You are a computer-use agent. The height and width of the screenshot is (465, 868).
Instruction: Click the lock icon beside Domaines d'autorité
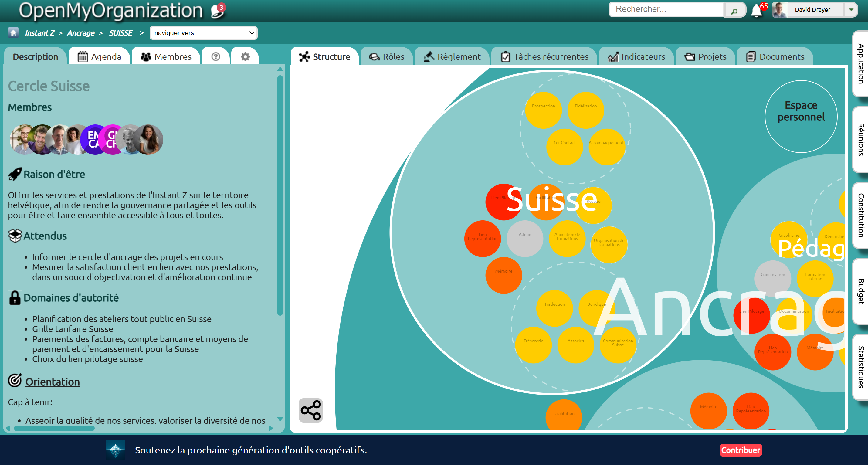coord(15,298)
